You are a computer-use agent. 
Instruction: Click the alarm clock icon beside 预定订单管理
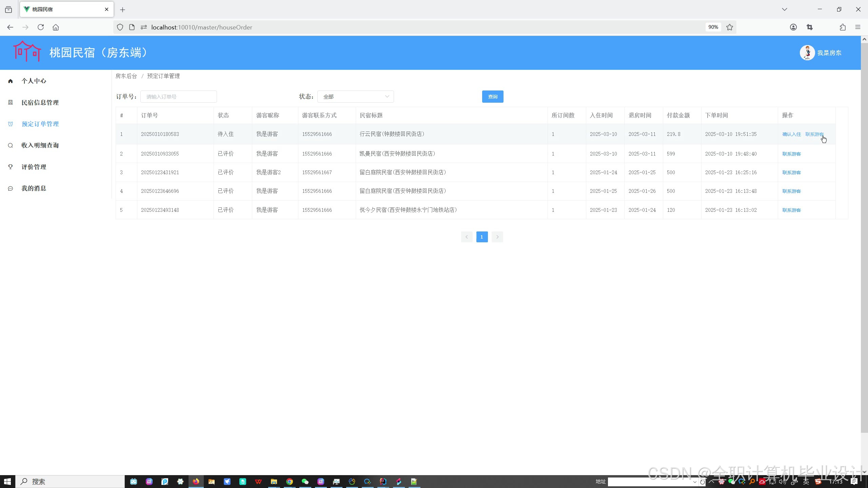click(11, 124)
